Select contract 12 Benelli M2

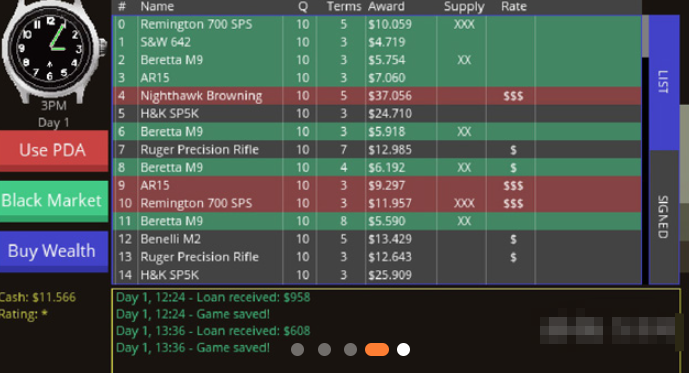pos(377,239)
